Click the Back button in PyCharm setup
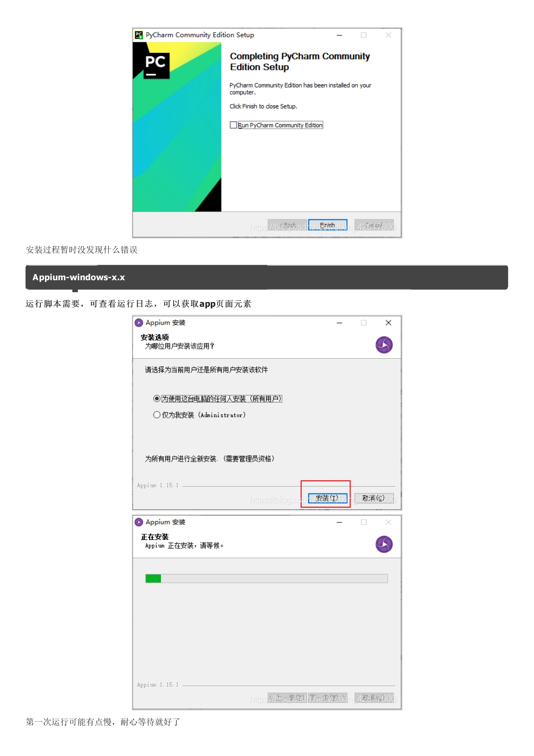This screenshot has width=534, height=756. (287, 225)
